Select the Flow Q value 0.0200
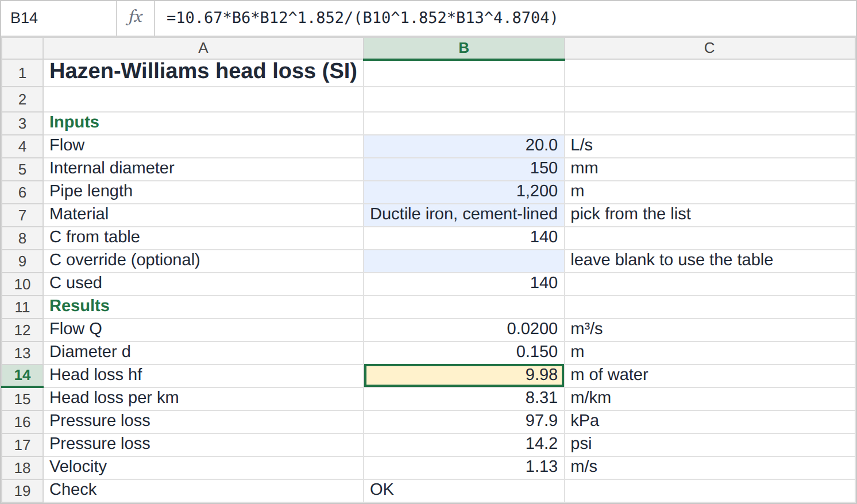The width and height of the screenshot is (857, 504). tap(464, 329)
